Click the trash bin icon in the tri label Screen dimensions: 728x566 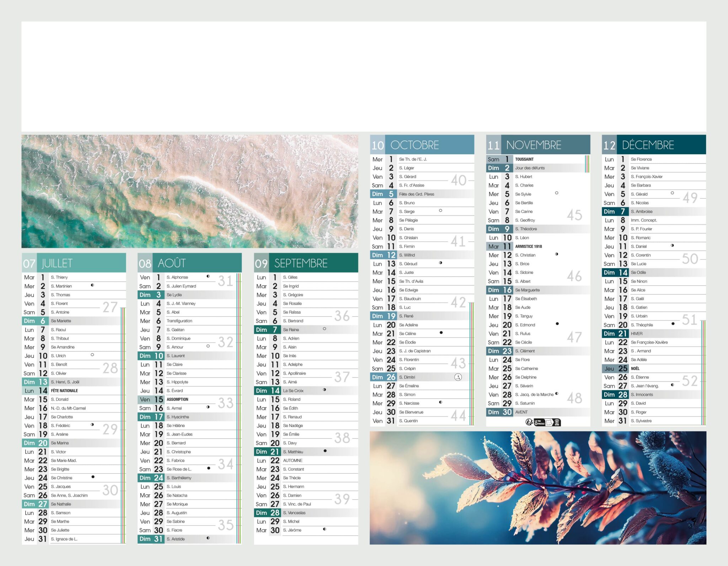pyautogui.click(x=557, y=422)
